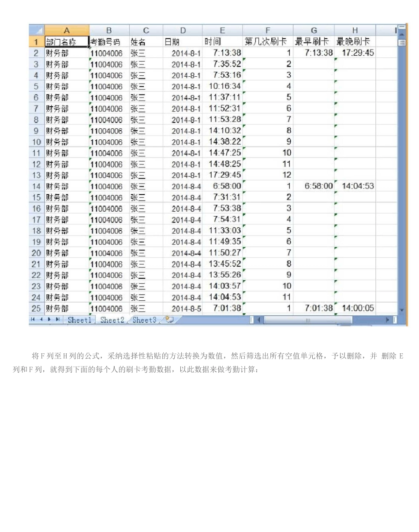The height and width of the screenshot is (532, 419).
Task: Click the cell with time 10:16:34
Action: click(x=222, y=86)
